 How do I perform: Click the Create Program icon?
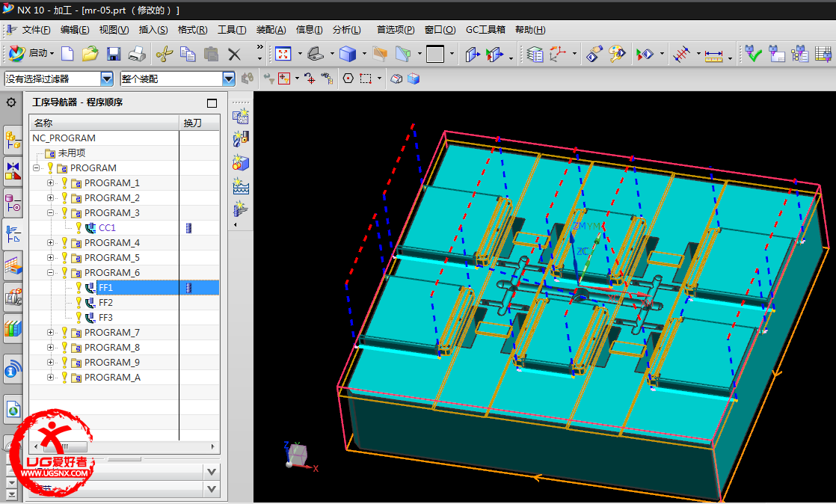[x=241, y=116]
